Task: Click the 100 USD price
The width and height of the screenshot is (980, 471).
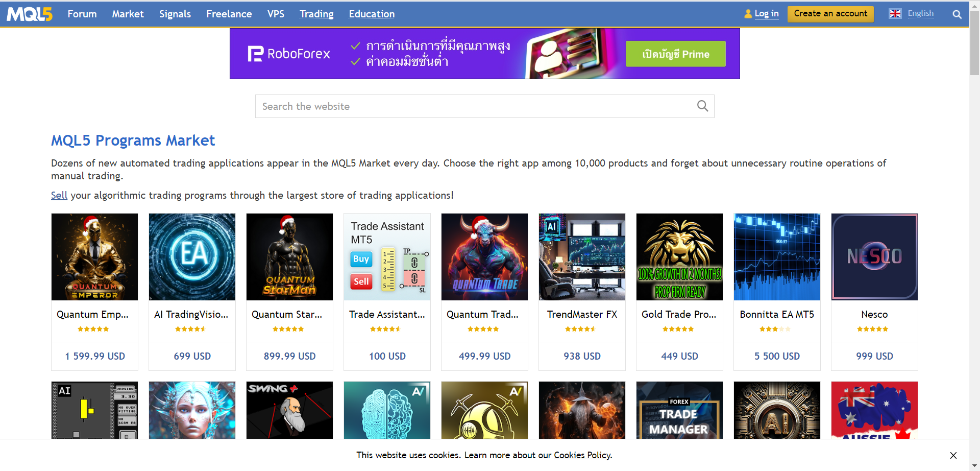Action: [387, 357]
